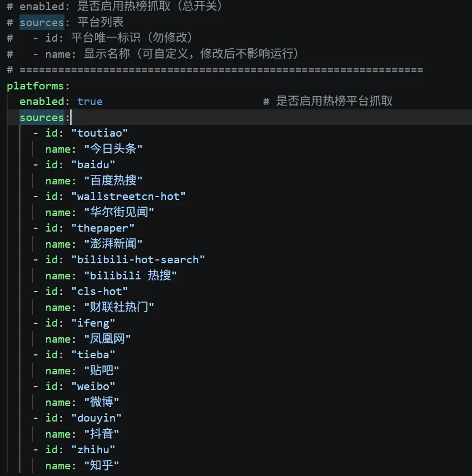Screen dimensions: 472x476
Task: Select the name "知乎" string
Action: (102, 465)
